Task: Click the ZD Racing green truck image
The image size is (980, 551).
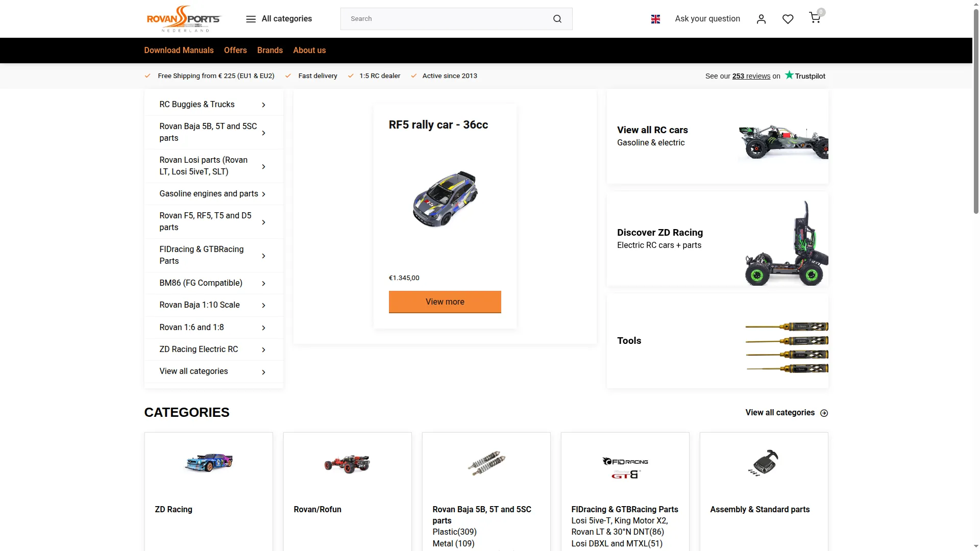Action: [x=787, y=243]
